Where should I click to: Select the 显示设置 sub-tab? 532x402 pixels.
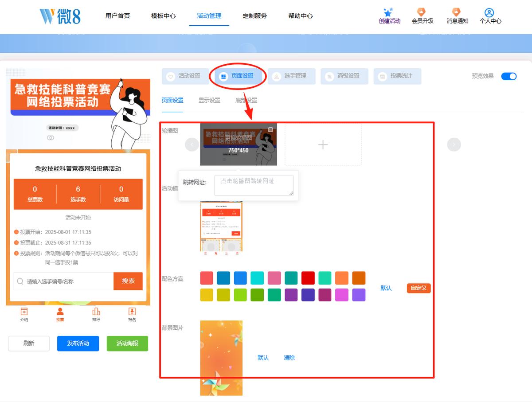[x=209, y=101]
